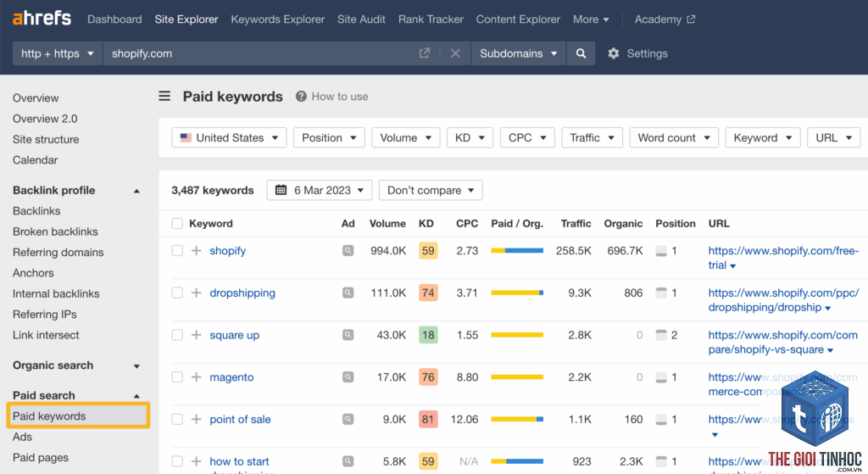Image resolution: width=868 pixels, height=474 pixels.
Task: Open Rank Tracker in top navigation
Action: (431, 20)
